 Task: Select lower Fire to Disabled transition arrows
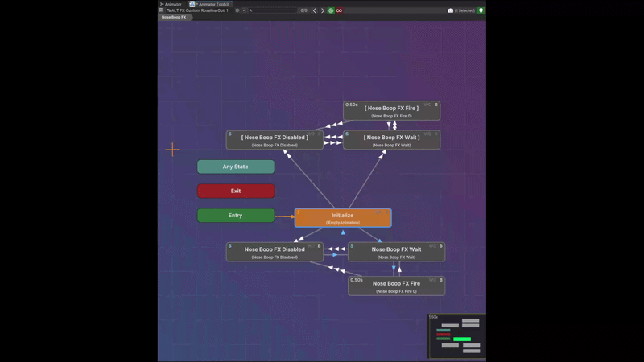pyautogui.click(x=336, y=269)
